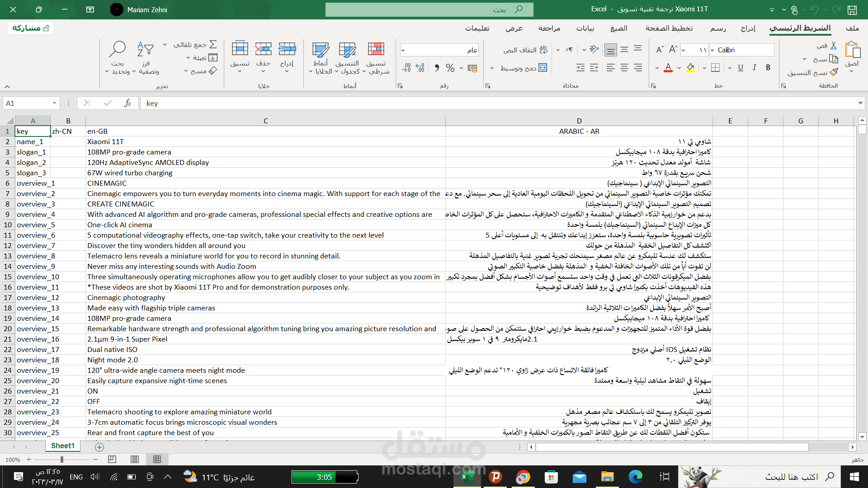Open the font size ١١ dropdown
This screenshot has height=488, width=868.
pos(684,50)
